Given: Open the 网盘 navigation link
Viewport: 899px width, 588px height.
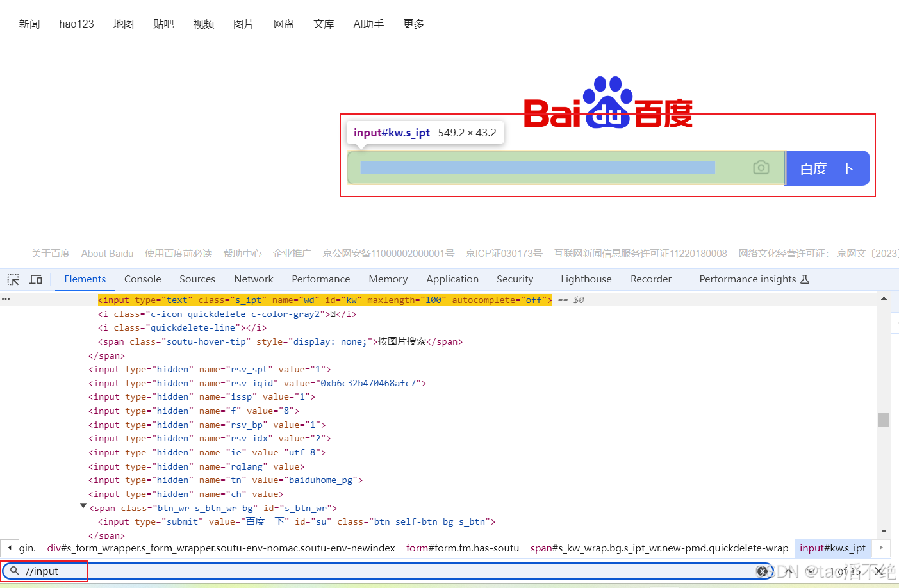Looking at the screenshot, I should (x=284, y=24).
